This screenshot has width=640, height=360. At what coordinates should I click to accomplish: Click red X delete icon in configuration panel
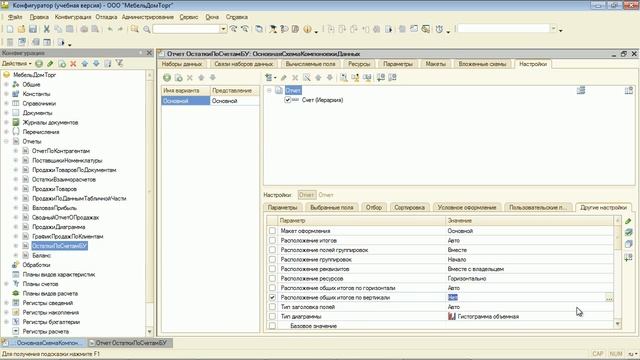pos(73,64)
